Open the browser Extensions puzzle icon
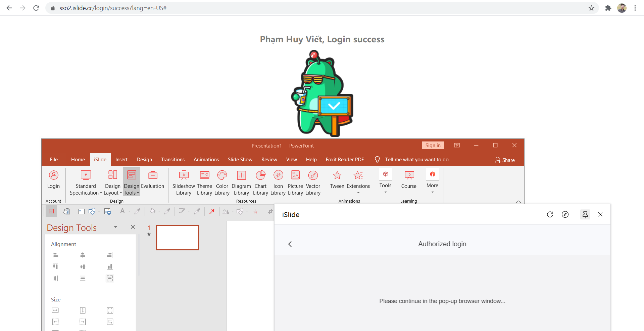 click(608, 8)
